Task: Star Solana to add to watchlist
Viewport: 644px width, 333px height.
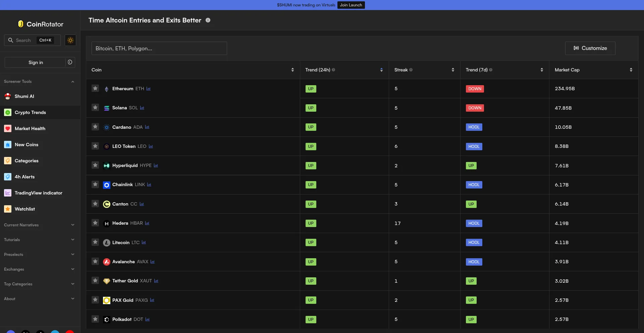Action: (95, 108)
